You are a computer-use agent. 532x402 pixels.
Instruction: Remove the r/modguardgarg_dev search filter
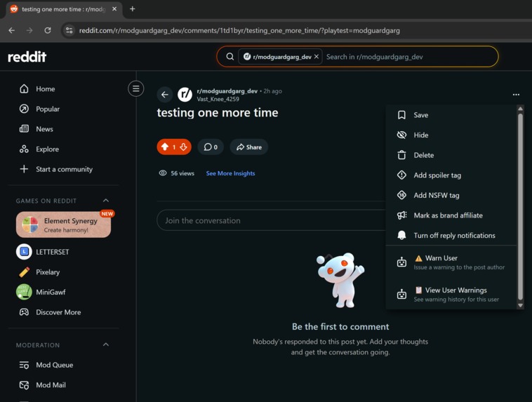[x=317, y=57]
